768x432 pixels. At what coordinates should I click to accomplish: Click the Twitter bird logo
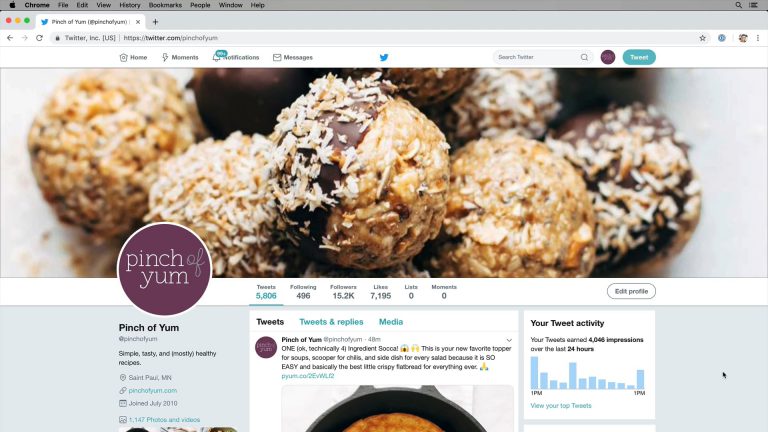coord(384,57)
